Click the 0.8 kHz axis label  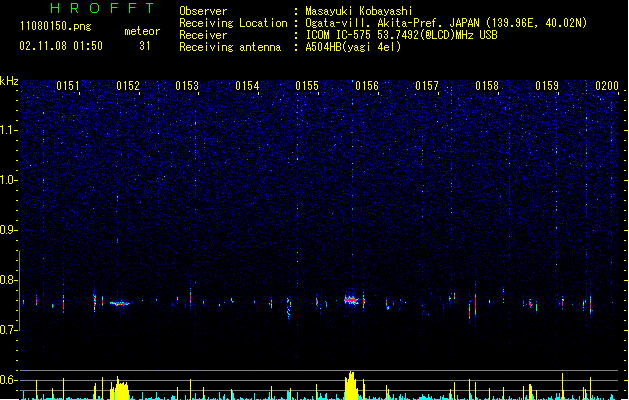[x=9, y=280]
